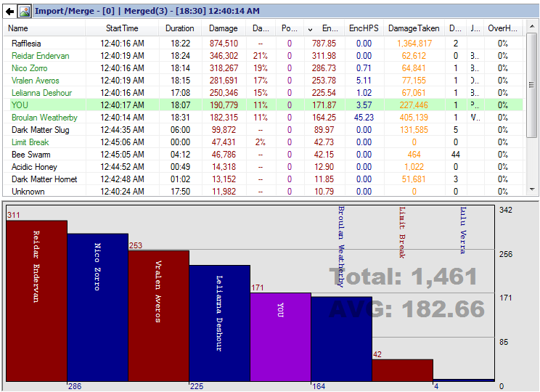Sort by the StartTime column header

[122, 28]
